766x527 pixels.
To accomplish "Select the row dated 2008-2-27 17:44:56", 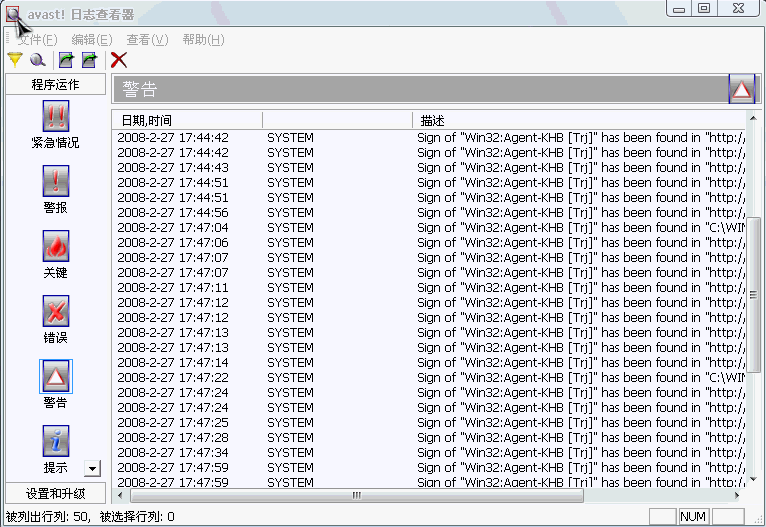I will tap(429, 212).
